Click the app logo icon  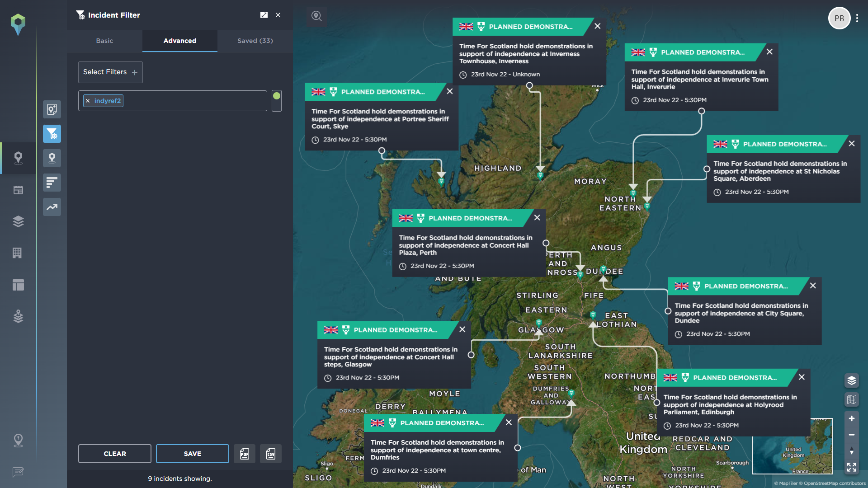pos(18,24)
